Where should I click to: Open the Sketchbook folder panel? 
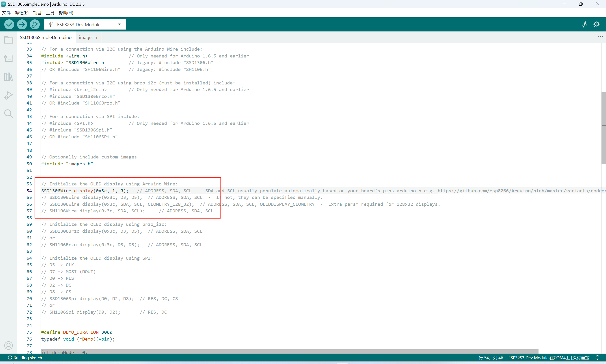tap(9, 40)
